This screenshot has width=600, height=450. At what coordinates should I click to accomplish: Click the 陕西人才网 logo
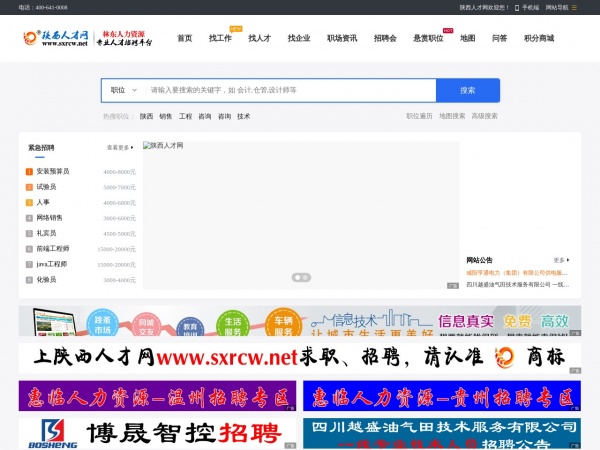click(x=55, y=38)
